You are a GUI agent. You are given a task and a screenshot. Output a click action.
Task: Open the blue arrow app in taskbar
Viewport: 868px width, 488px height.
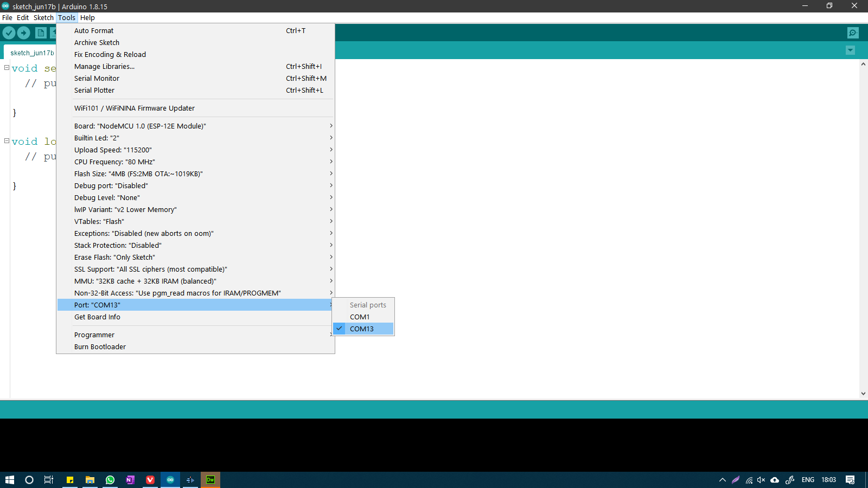pyautogui.click(x=190, y=480)
